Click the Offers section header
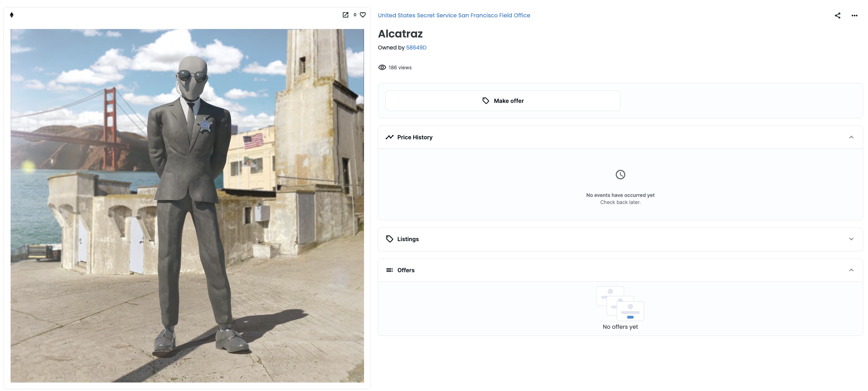The width and height of the screenshot is (868, 391). click(406, 270)
